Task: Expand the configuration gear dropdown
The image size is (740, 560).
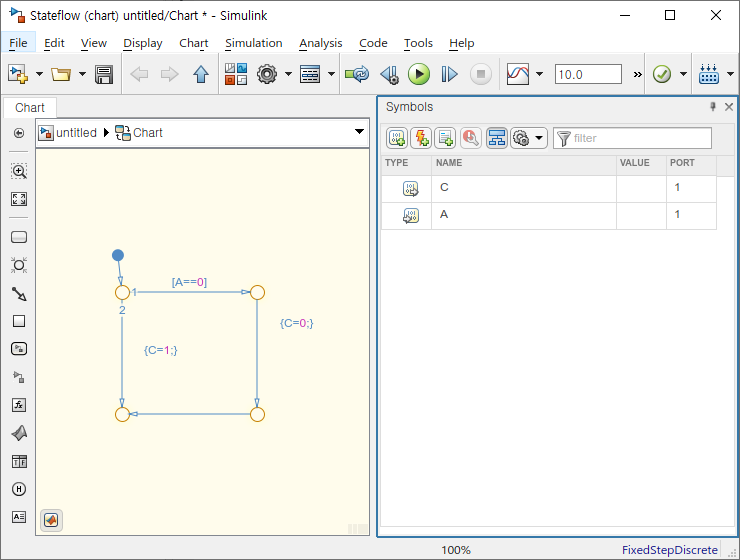Action: point(288,74)
